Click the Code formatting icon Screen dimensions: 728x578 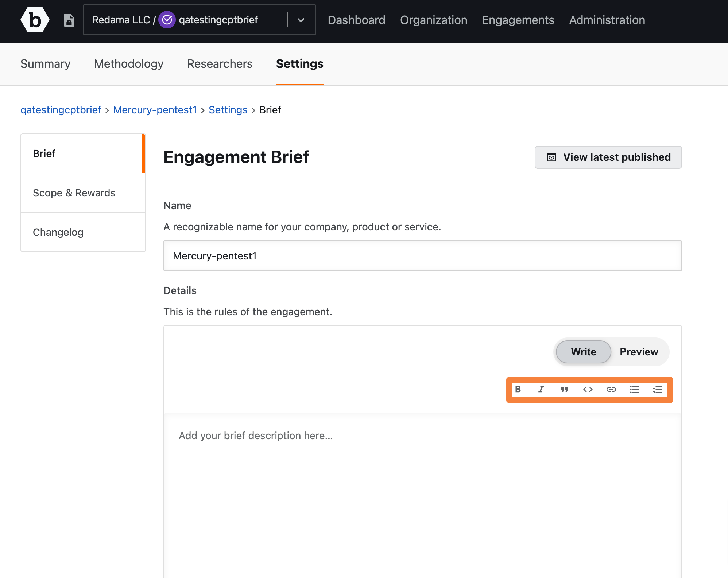point(587,389)
